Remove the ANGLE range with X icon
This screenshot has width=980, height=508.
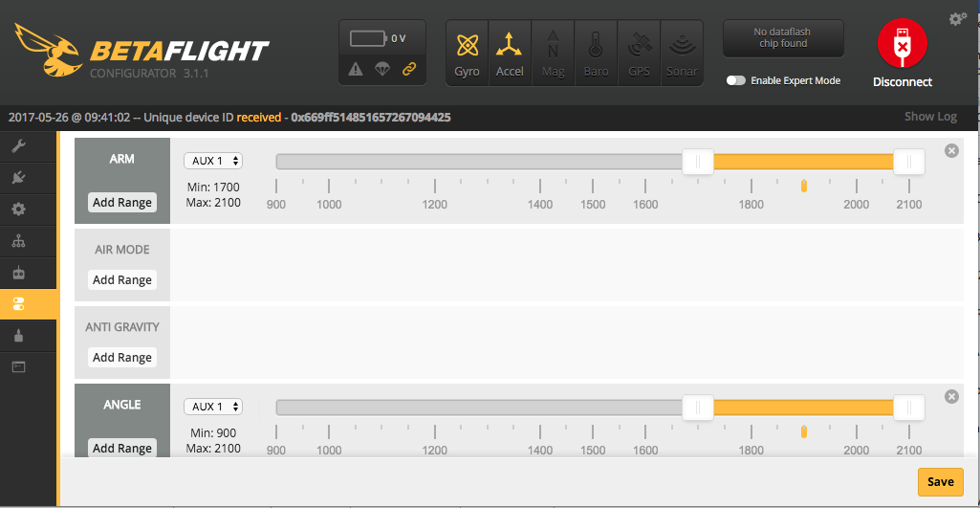point(951,397)
